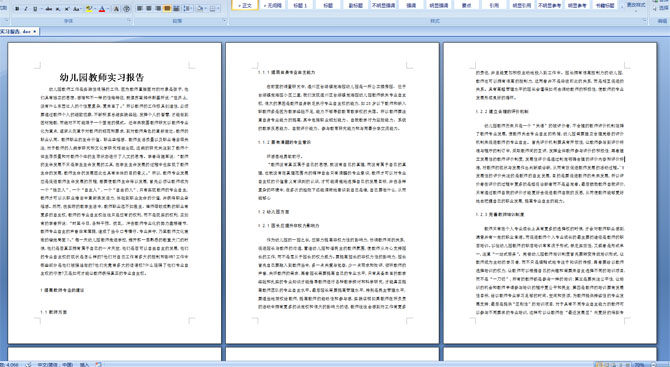Center the paragraph text

pos(149,9)
